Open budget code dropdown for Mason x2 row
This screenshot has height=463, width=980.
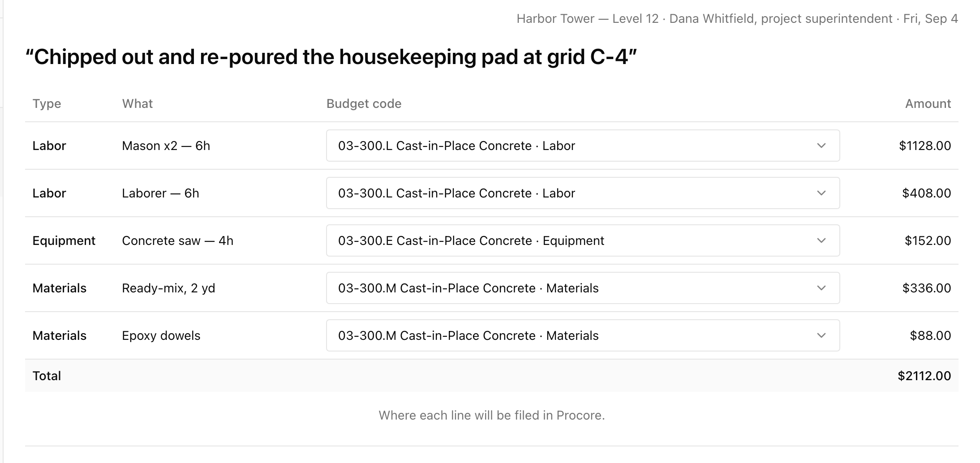[x=583, y=146]
